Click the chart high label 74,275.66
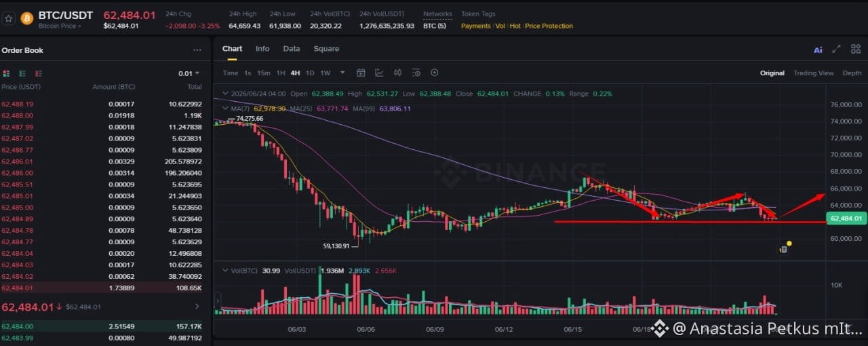Screen dimensions: 868x346 click(250, 119)
